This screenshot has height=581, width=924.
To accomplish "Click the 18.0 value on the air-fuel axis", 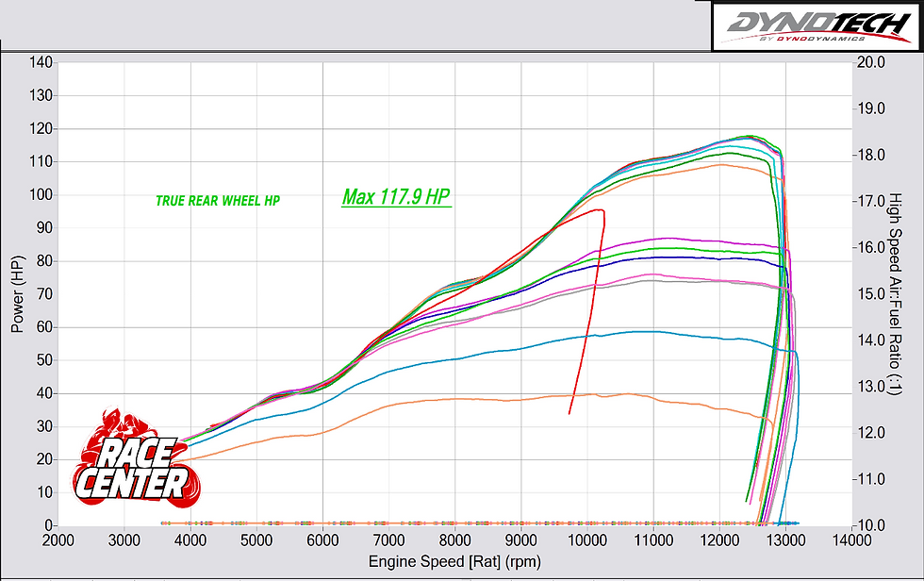I will [x=871, y=155].
